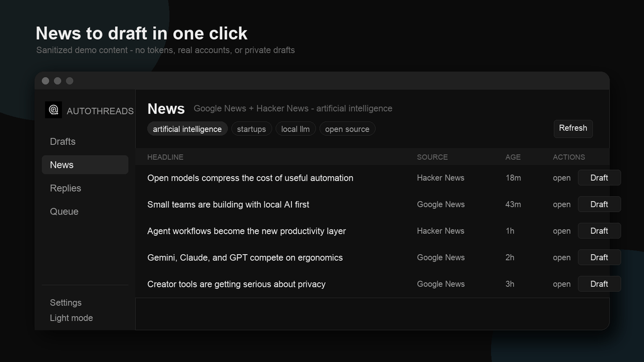Viewport: 644px width, 362px height.
Task: Open link for Open models compress story
Action: coord(562,178)
